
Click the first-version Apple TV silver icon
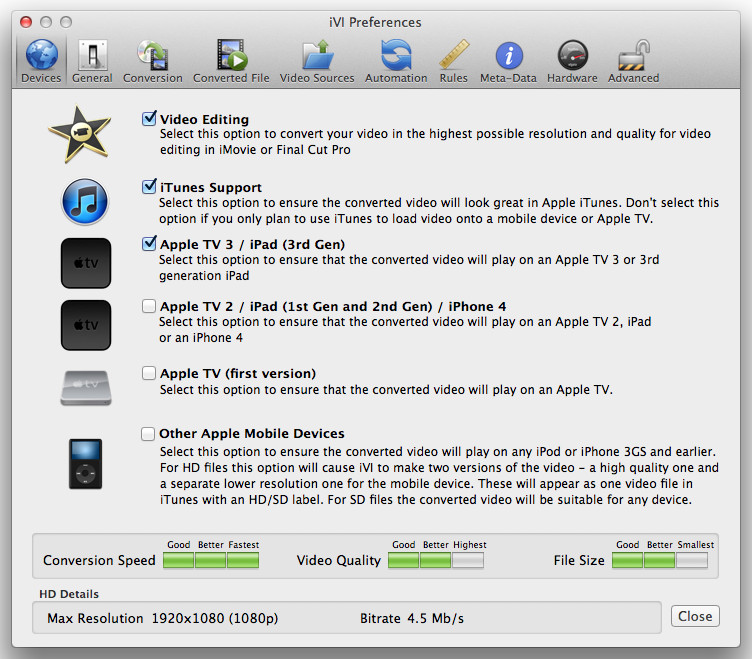tap(86, 388)
